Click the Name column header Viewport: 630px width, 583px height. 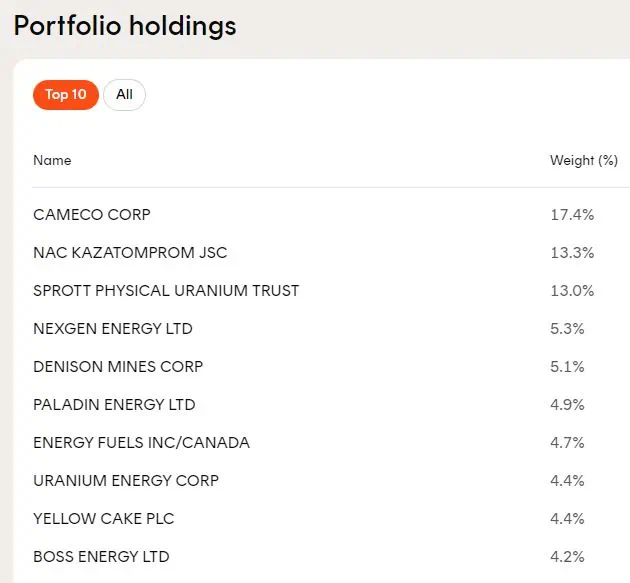[x=52, y=160]
